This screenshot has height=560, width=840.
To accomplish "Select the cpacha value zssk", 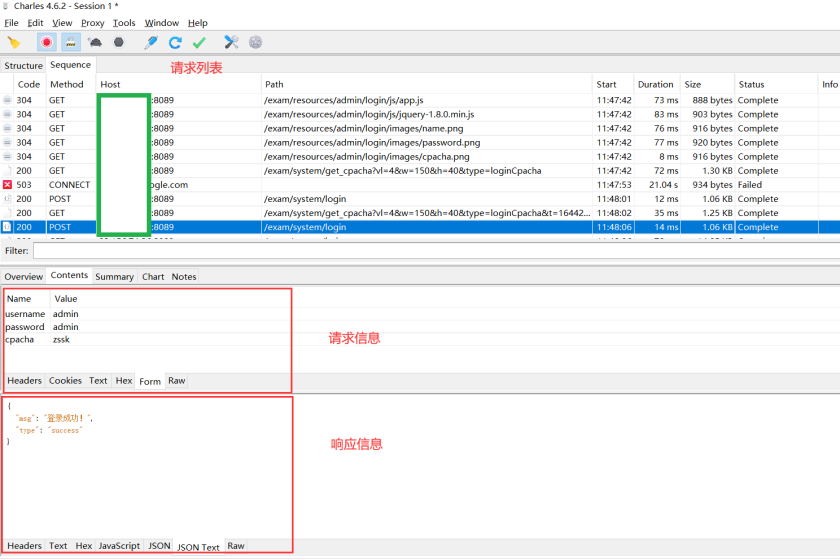I will [61, 339].
